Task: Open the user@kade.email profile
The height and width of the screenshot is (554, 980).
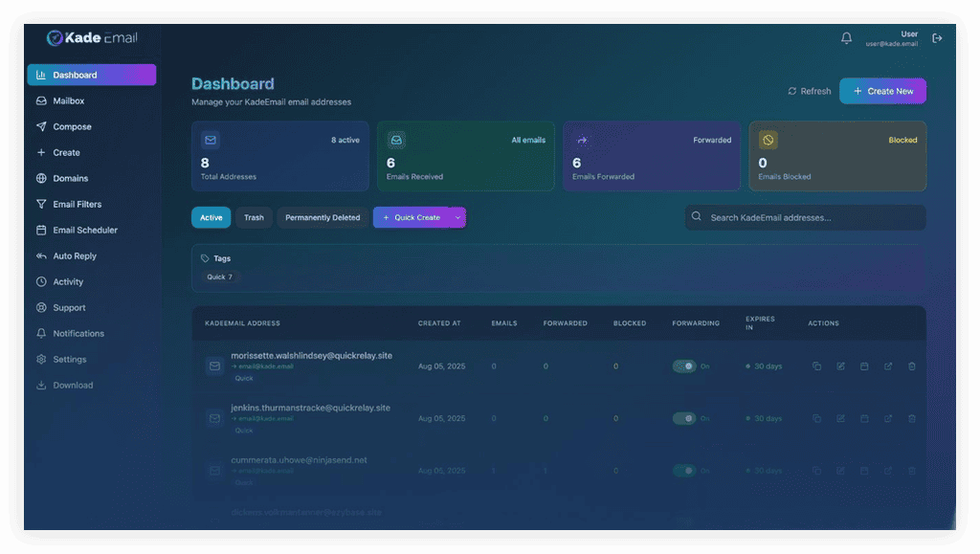Action: (x=892, y=38)
